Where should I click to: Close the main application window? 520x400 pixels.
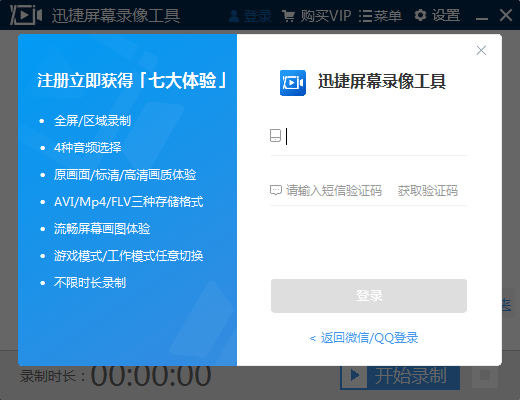pos(506,15)
